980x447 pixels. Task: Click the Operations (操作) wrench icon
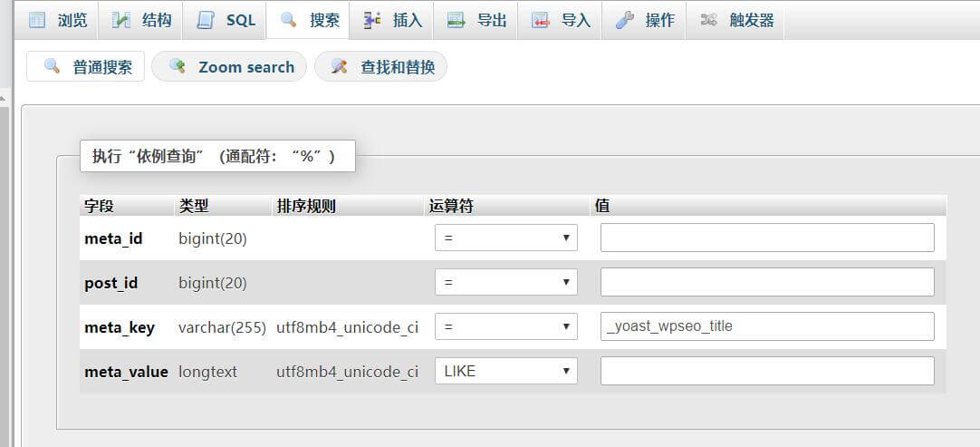624,20
